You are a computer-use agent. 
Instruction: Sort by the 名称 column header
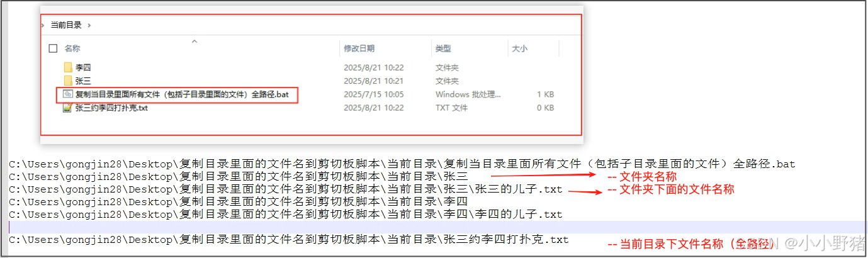(x=72, y=48)
